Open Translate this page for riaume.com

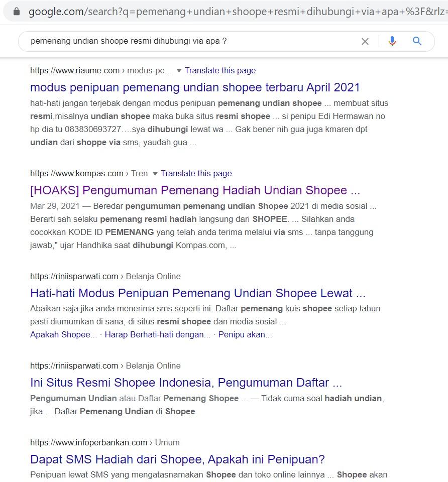tap(220, 70)
